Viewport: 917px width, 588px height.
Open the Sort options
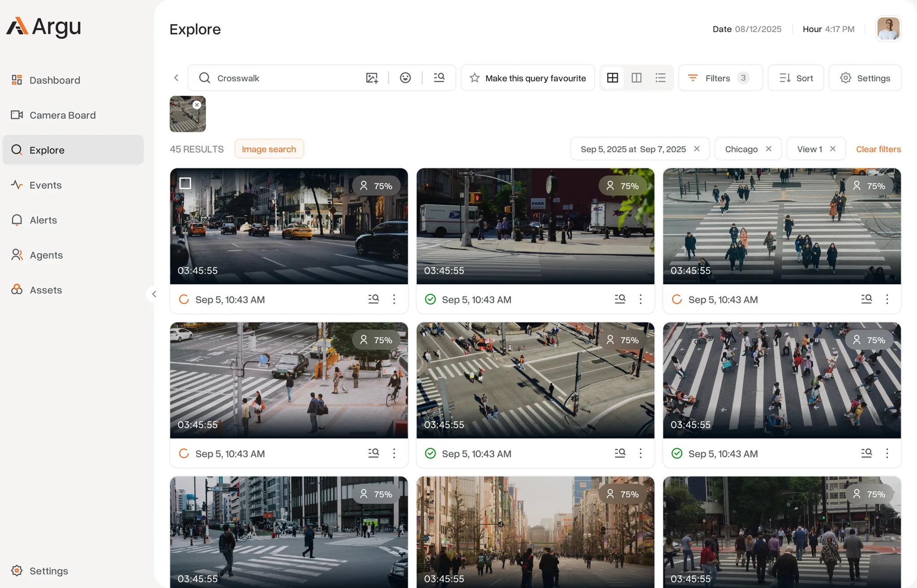[x=796, y=78]
